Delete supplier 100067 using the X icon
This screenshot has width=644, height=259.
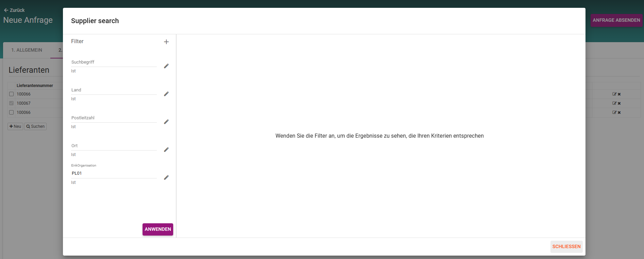click(619, 103)
